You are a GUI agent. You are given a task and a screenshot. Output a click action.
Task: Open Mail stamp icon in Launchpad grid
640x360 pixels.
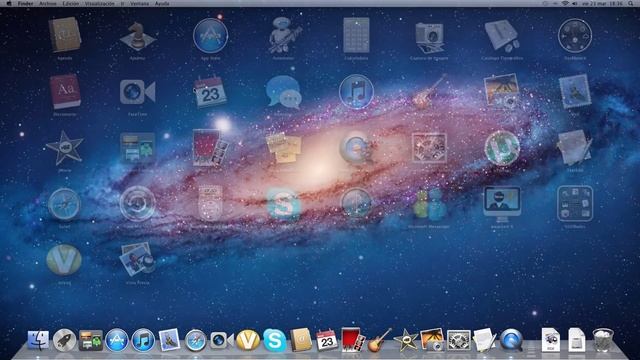(x=575, y=91)
